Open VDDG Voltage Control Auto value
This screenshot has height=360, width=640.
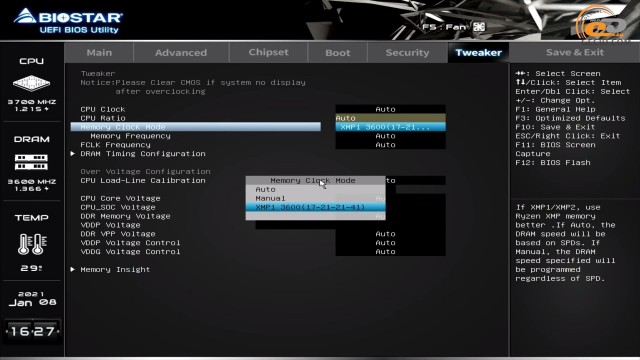390,252
